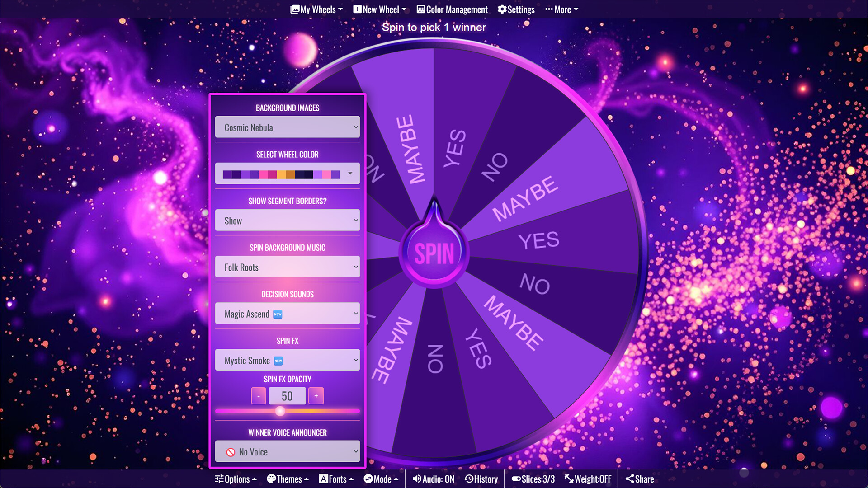Viewport: 868px width, 488px height.
Task: Select the Fonts icon
Action: [324, 479]
